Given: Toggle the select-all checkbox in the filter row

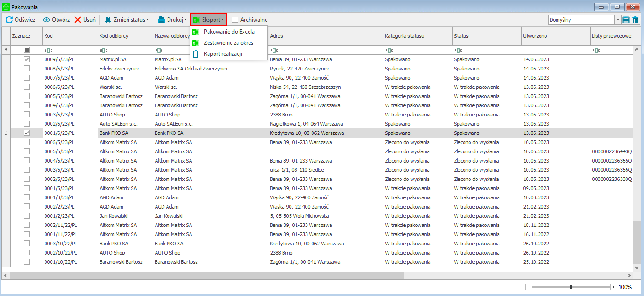Looking at the screenshot, I should point(27,50).
